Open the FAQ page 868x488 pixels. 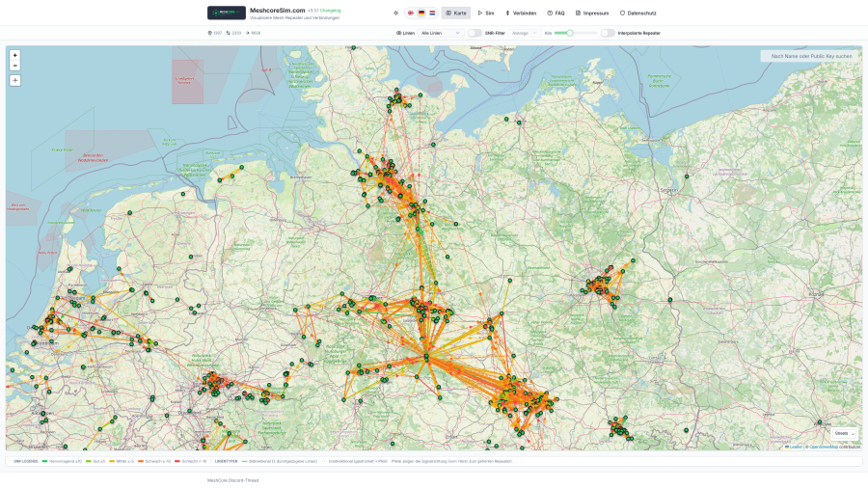[556, 14]
